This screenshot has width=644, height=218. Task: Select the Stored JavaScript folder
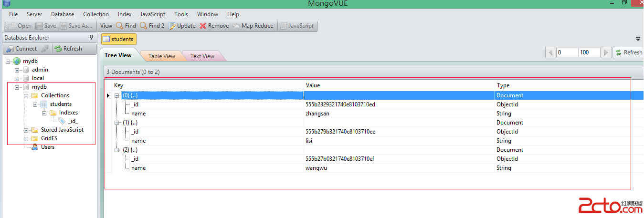(62, 130)
